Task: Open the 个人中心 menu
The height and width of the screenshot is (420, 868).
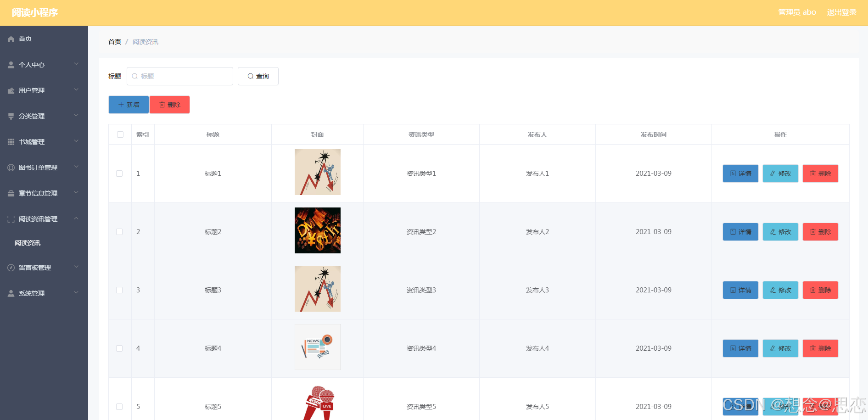Action: click(44, 65)
